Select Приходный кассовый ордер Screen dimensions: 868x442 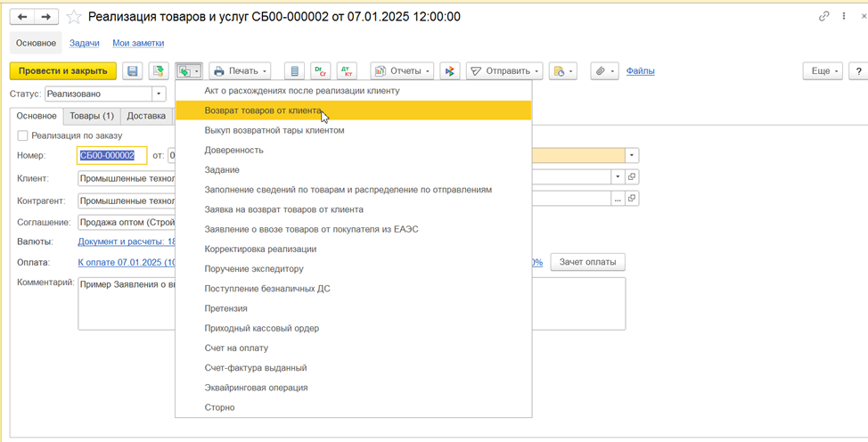click(x=353, y=329)
